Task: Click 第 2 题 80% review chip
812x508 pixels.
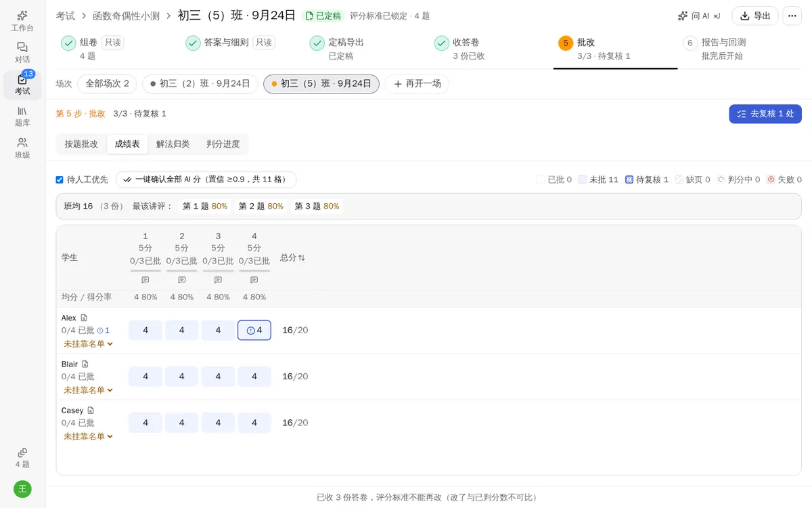Action: coord(261,206)
